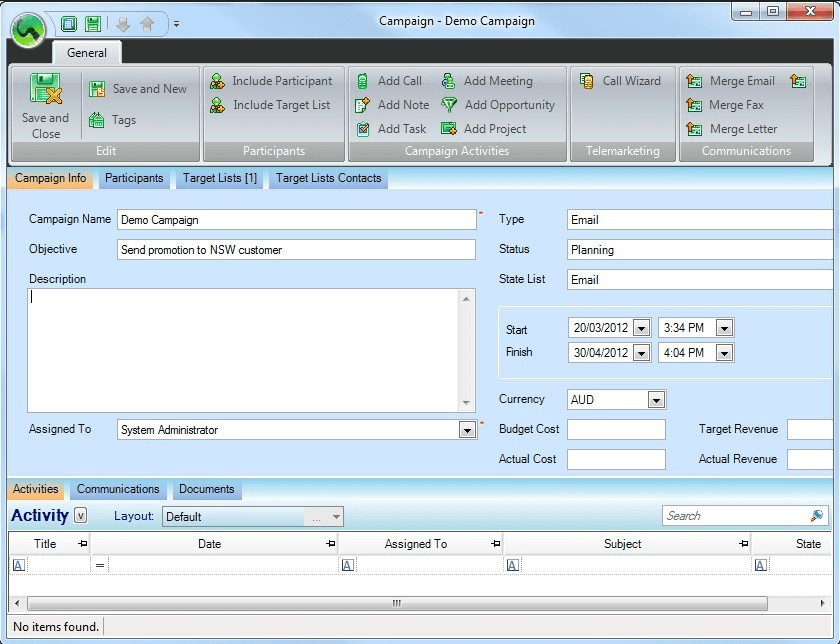
Task: Click the Campaign Name input field
Action: click(297, 220)
